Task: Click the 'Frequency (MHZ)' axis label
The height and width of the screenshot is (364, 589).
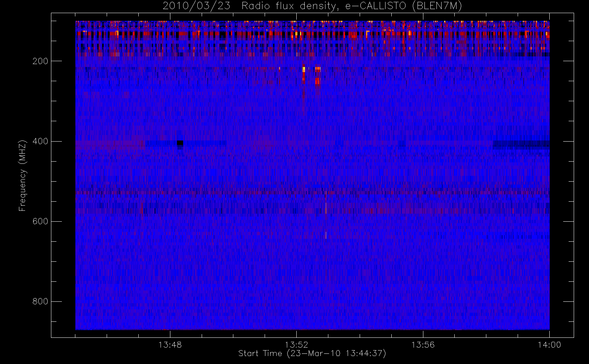Action: click(x=23, y=175)
